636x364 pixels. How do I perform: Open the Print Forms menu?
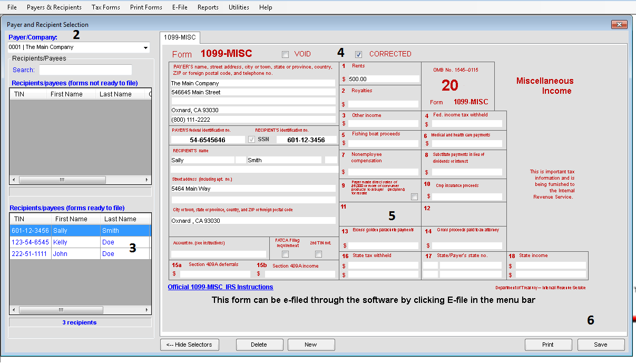point(146,7)
